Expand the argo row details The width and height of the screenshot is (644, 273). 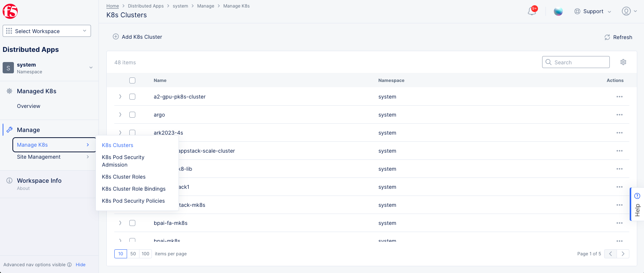pyautogui.click(x=120, y=115)
